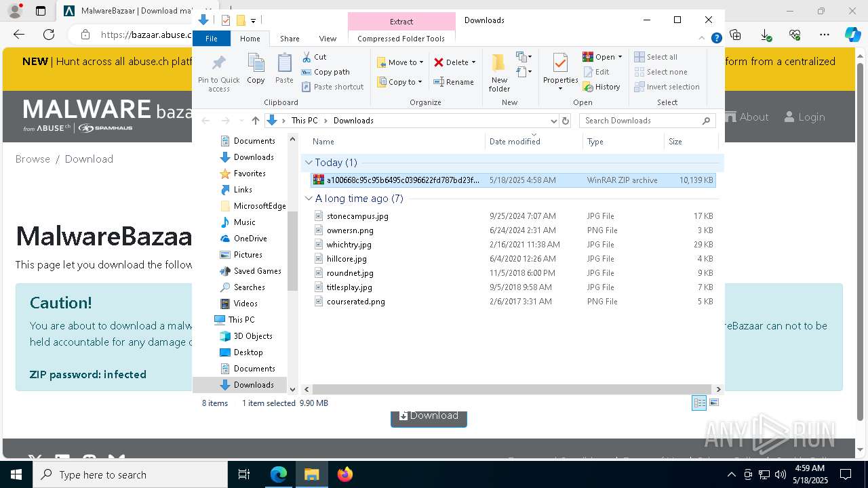Expand the Delete dropdown arrow
This screenshot has height=488, width=868.
point(473,62)
